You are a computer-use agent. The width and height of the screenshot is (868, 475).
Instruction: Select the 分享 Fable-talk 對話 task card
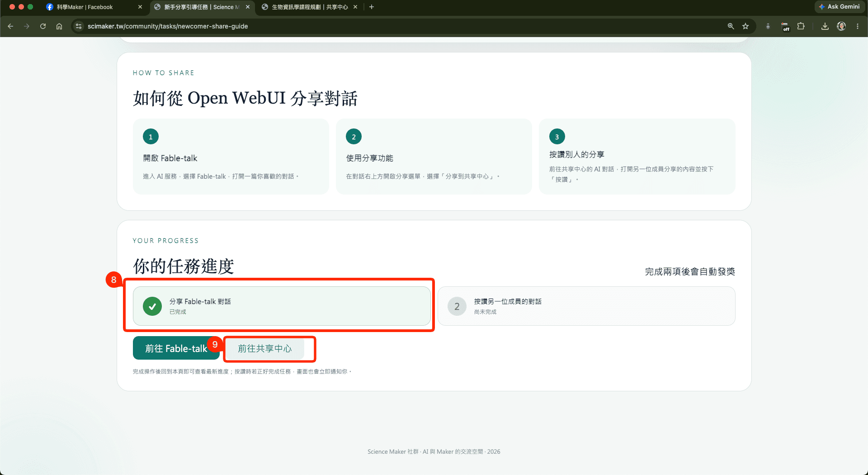[282, 306]
